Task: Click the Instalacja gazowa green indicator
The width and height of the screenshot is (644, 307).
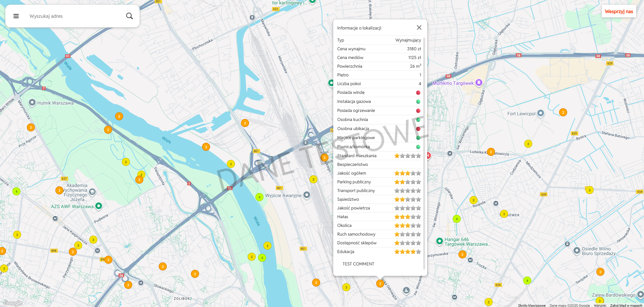Action: (418, 102)
